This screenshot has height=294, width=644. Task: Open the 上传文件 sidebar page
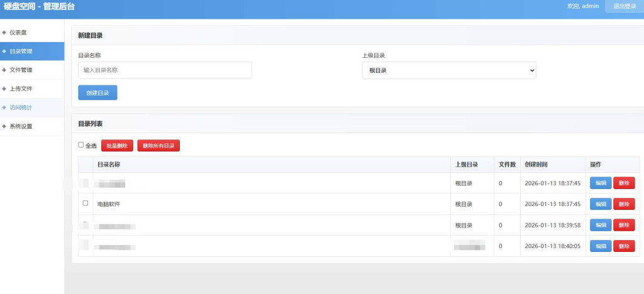pyautogui.click(x=32, y=89)
